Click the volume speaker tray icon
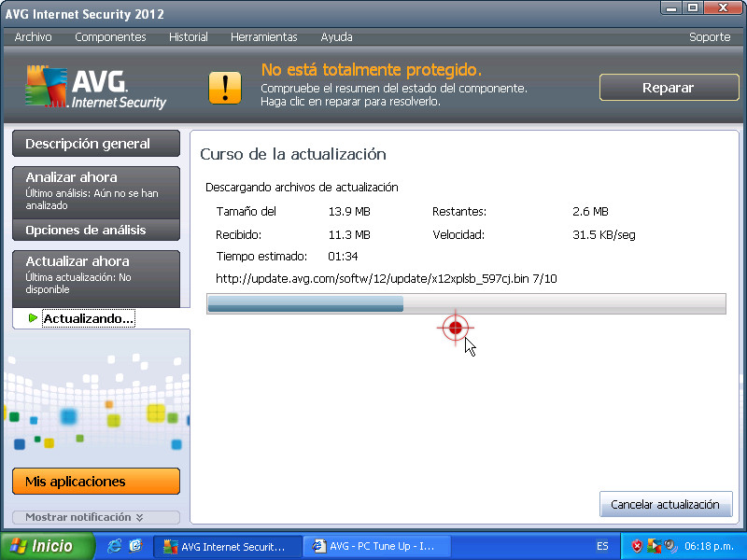This screenshot has height=560, width=747. [670, 546]
